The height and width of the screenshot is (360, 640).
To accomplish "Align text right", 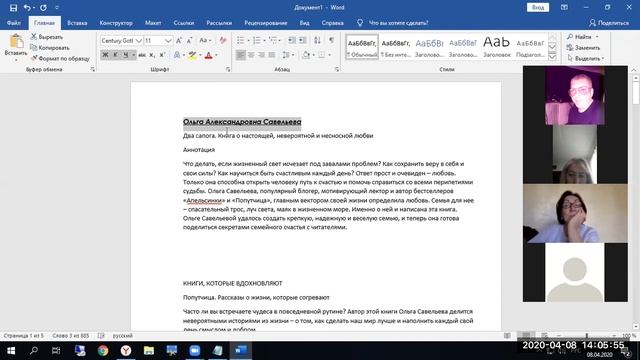I will 261,55.
